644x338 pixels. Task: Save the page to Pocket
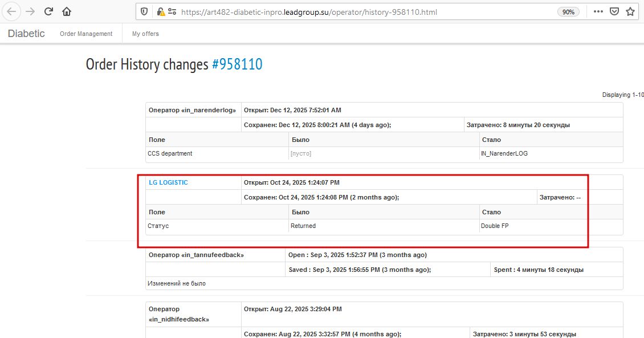tap(614, 11)
